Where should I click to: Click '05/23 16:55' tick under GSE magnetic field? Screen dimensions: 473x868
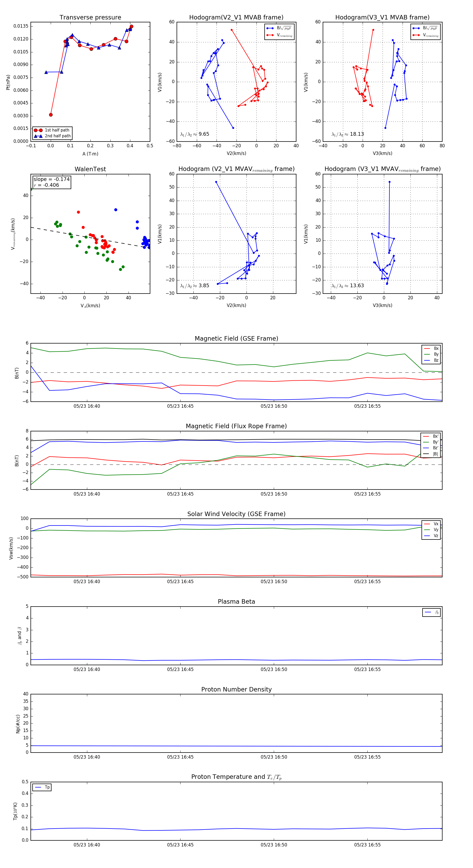tap(367, 406)
